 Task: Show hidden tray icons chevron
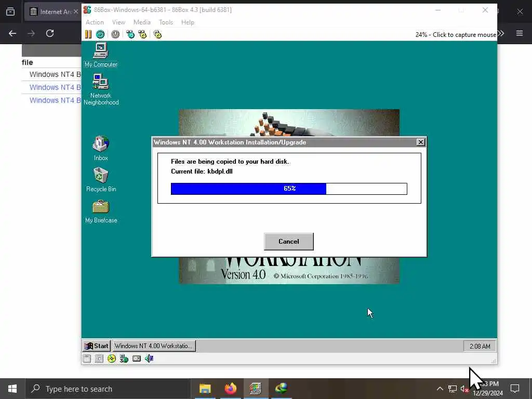(x=440, y=389)
